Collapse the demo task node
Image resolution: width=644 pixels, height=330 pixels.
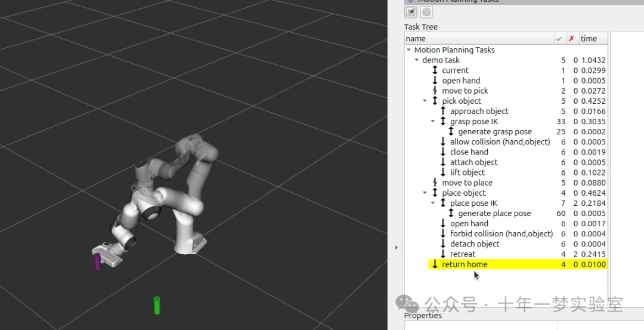click(x=416, y=60)
